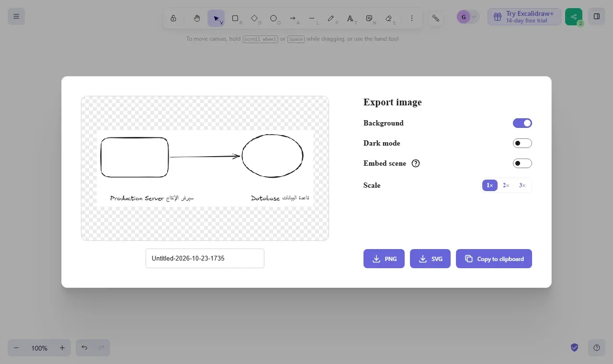
Task: Export the image as SVG
Action: pyautogui.click(x=430, y=259)
